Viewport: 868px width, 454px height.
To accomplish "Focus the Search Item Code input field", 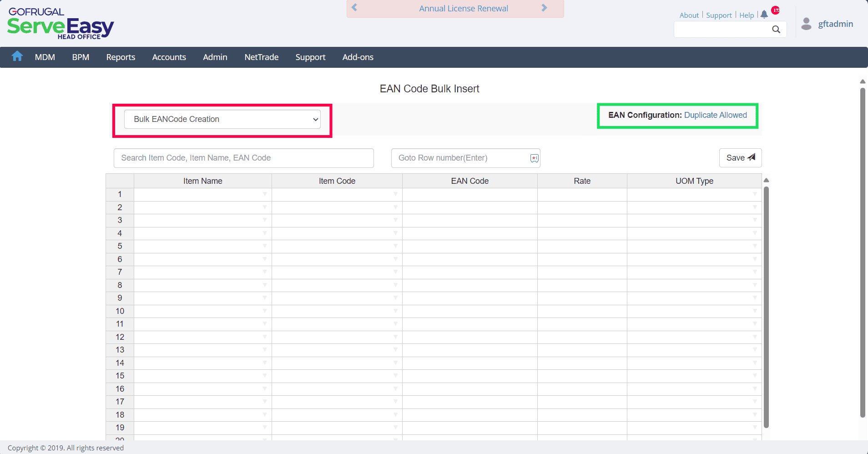I will coord(244,158).
